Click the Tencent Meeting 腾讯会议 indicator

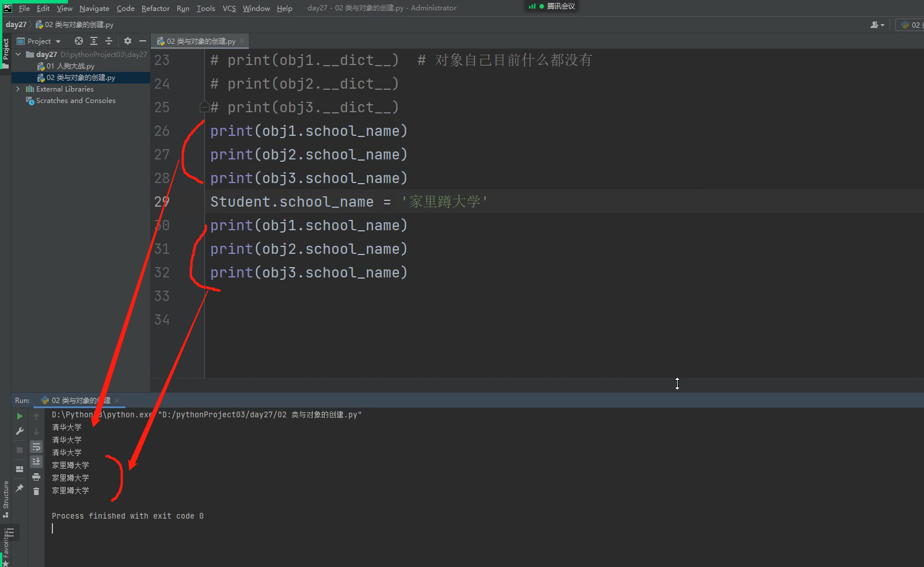pyautogui.click(x=552, y=6)
